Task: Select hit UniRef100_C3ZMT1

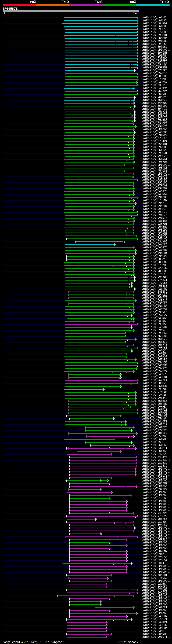Action: tap(154, 448)
